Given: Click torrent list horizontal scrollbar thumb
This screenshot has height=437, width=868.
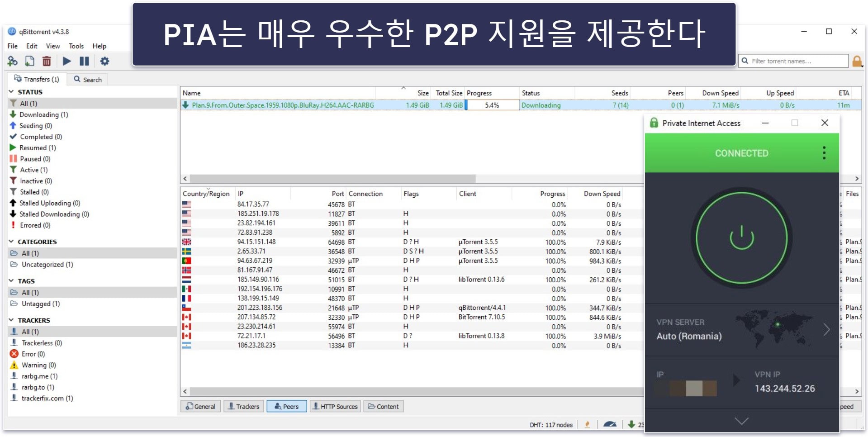Looking at the screenshot, I should coord(332,179).
